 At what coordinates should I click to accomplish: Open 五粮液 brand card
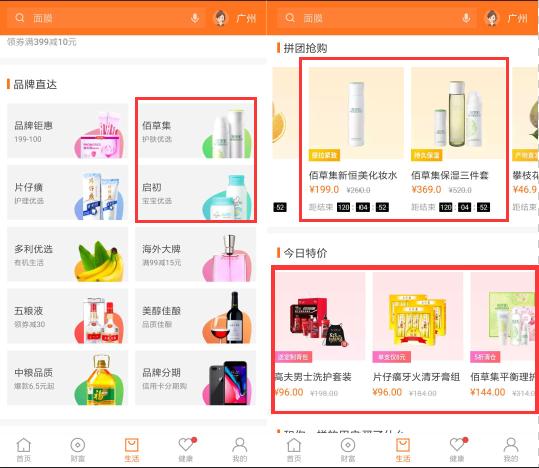(x=68, y=316)
